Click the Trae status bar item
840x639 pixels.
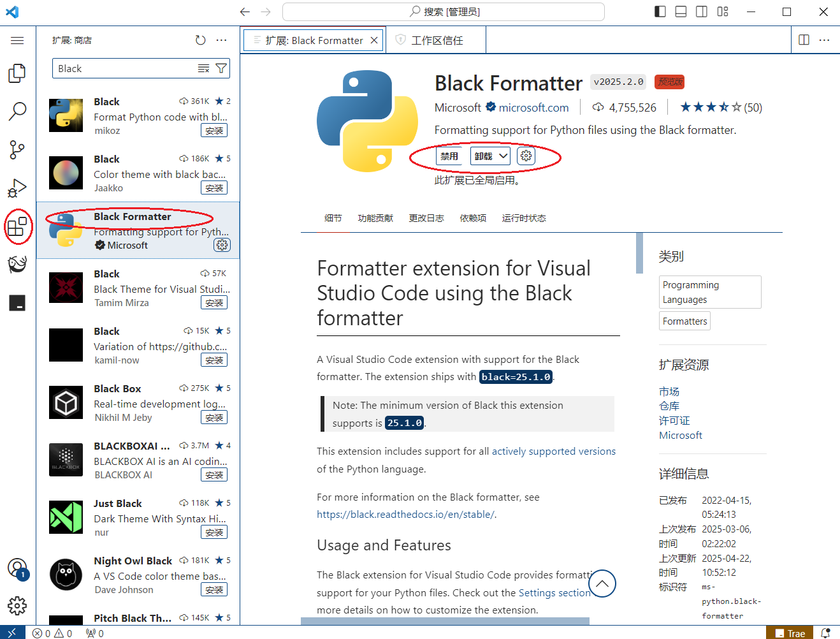790,633
